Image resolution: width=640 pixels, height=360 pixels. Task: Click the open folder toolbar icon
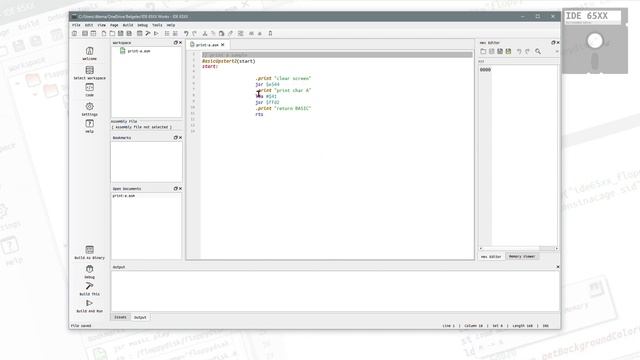coord(112,33)
